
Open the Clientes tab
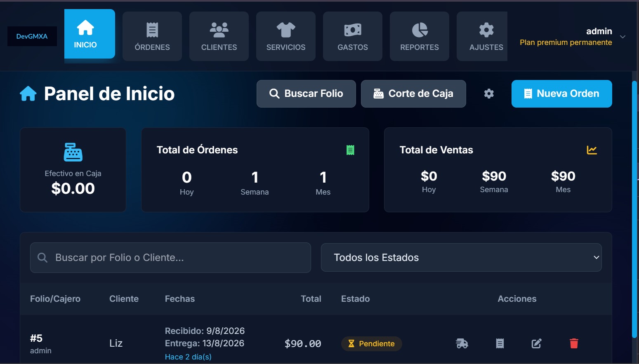coord(219,36)
